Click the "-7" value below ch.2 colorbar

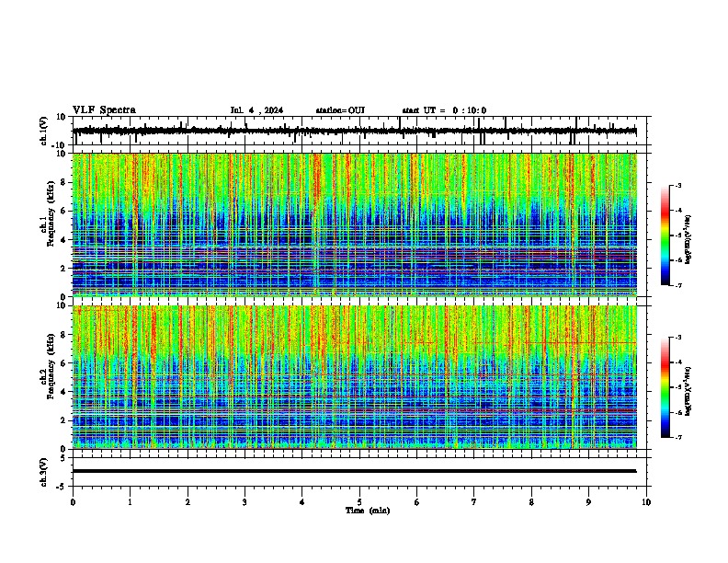click(x=678, y=437)
